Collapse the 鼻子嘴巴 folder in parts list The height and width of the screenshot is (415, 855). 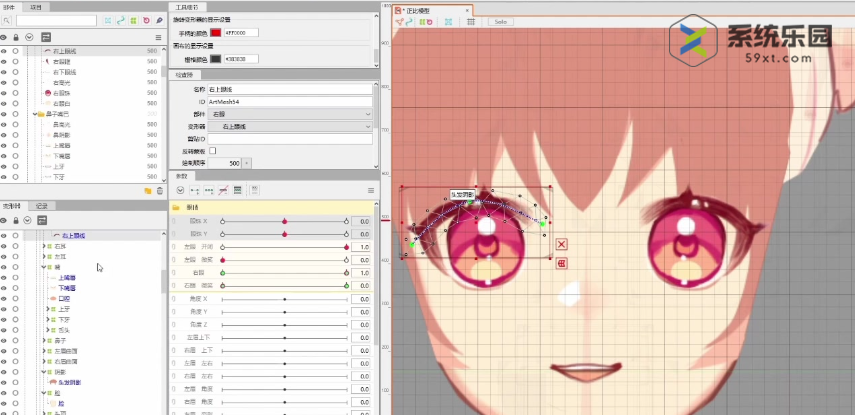[35, 114]
